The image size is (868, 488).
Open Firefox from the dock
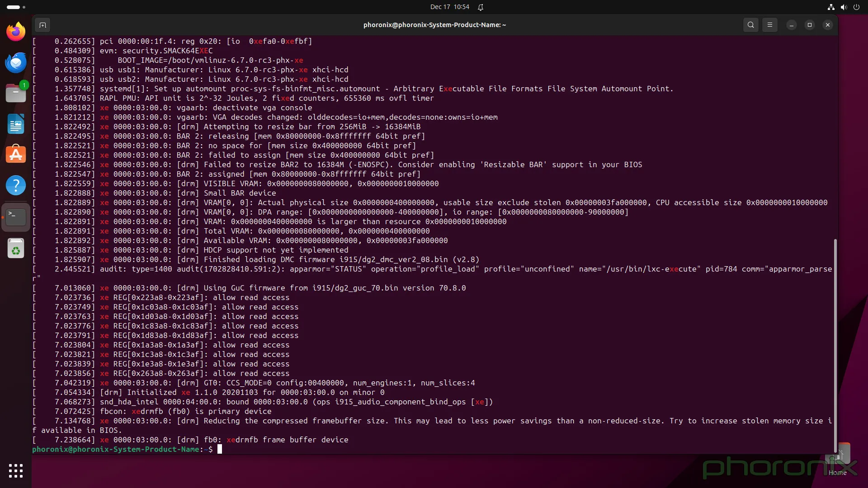(x=16, y=32)
